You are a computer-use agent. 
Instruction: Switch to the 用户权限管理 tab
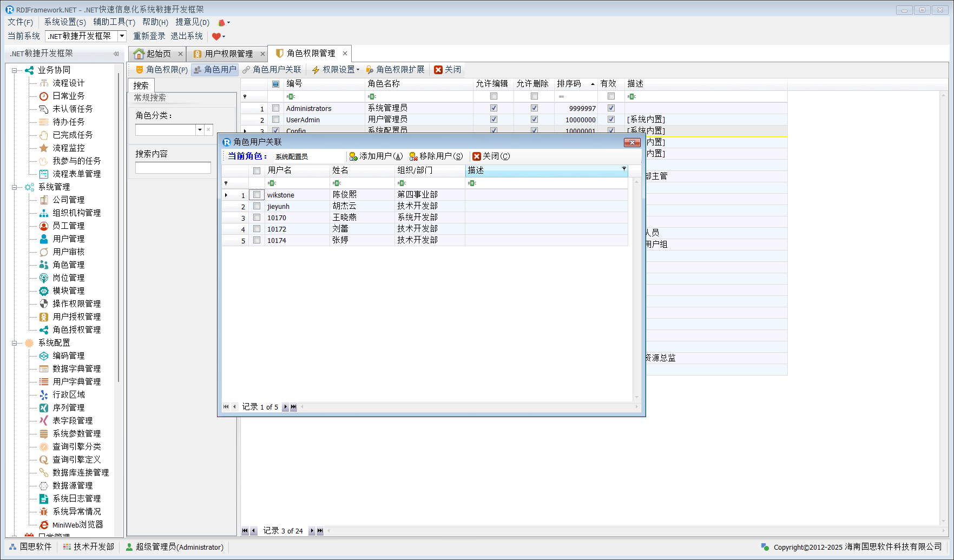228,54
